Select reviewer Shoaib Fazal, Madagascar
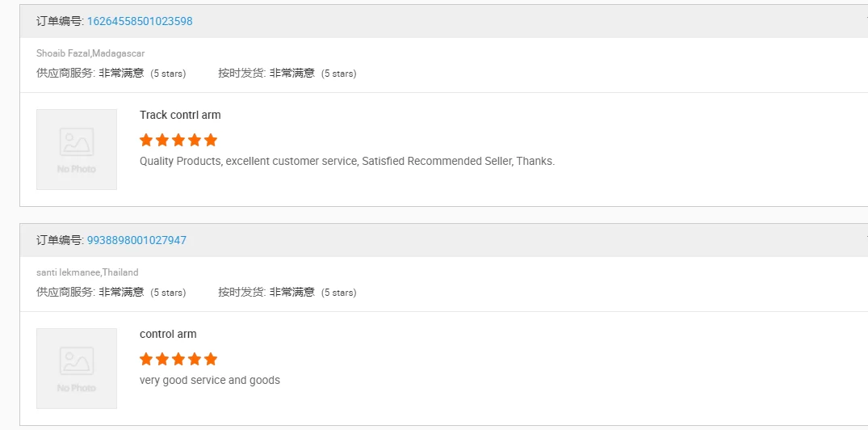 point(90,53)
